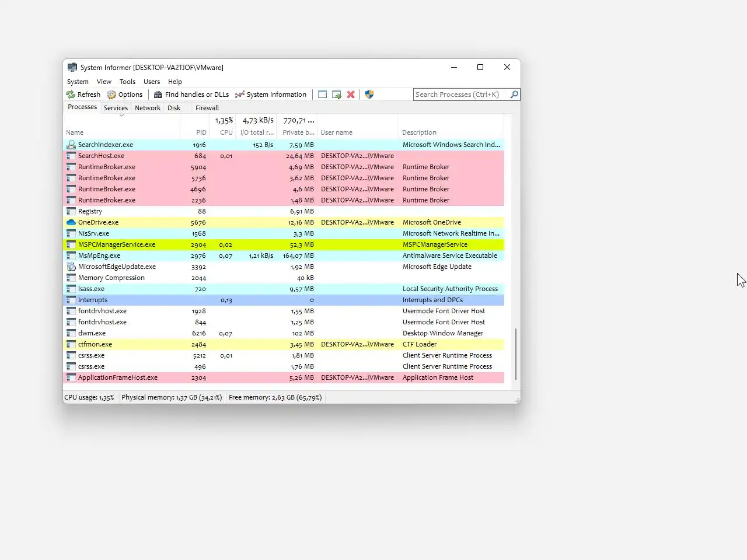This screenshot has width=747, height=560.
Task: Click the Memory Compression process icon
Action: 71,278
